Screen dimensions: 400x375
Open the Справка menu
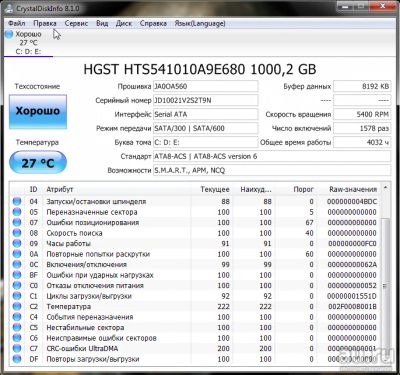pyautogui.click(x=153, y=23)
